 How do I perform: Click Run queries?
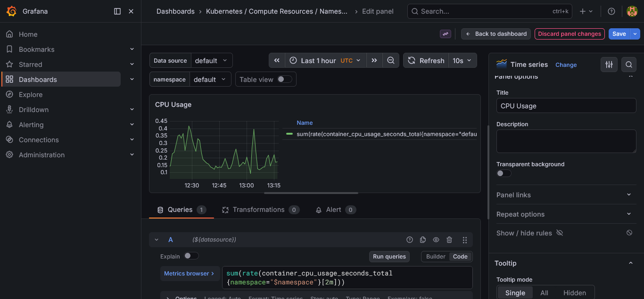click(x=389, y=257)
